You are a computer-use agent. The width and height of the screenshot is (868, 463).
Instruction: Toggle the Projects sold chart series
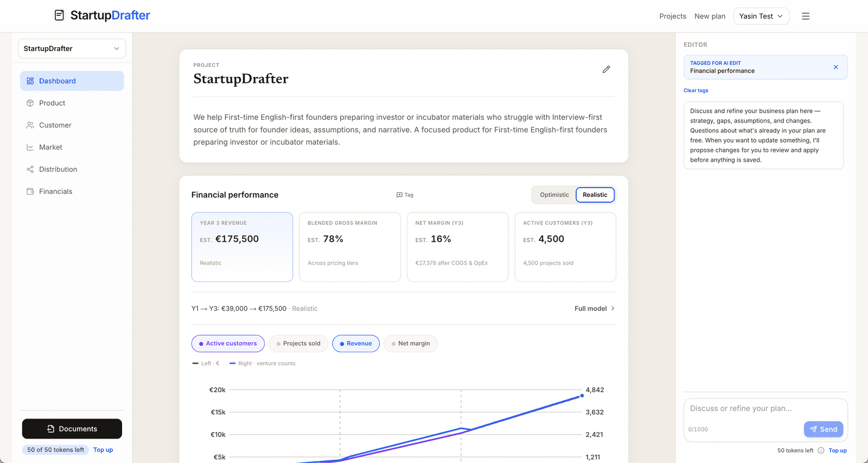pos(298,343)
